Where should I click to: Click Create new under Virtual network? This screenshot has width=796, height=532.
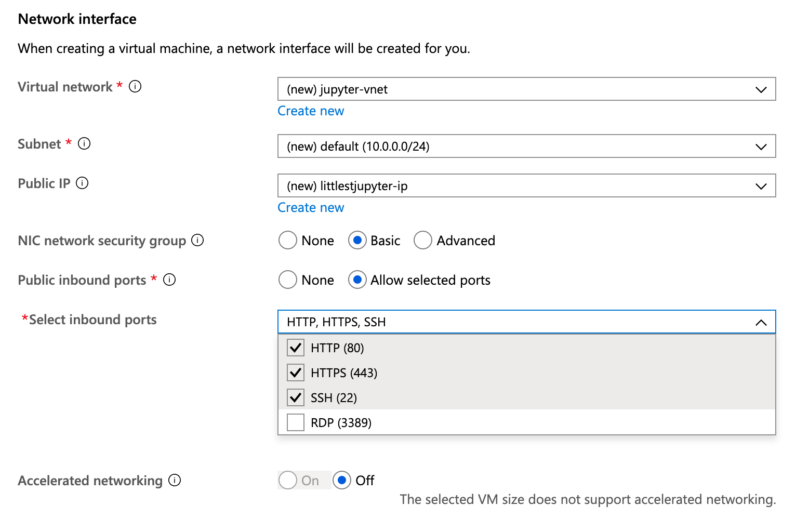pyautogui.click(x=311, y=111)
